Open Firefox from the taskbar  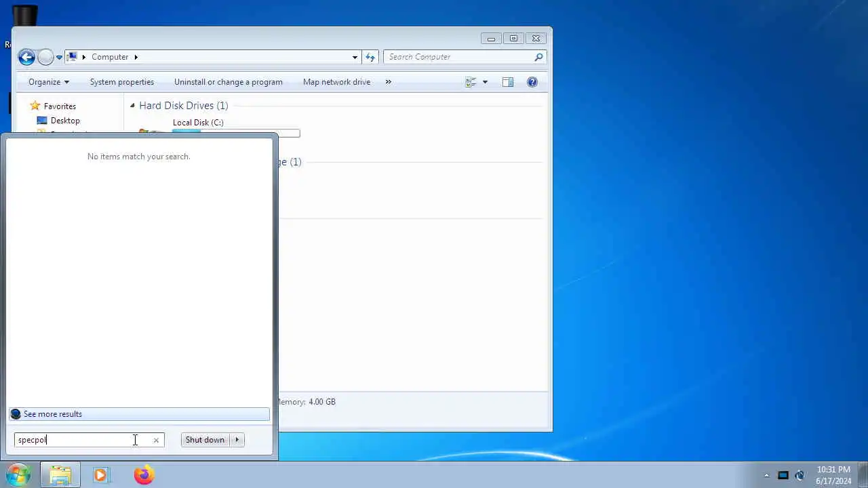coord(144,475)
